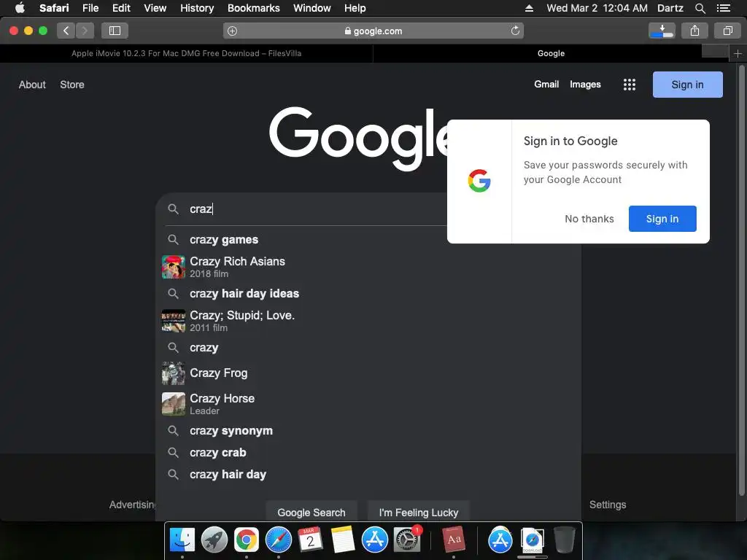This screenshot has height=560, width=747.
Task: Open the Gmail link
Action: tap(546, 85)
